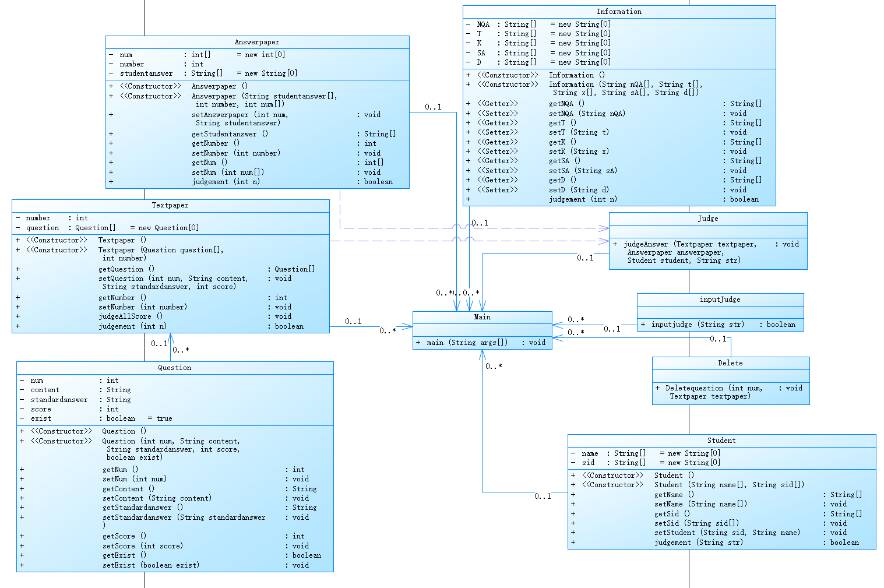Select the "setContent (String content)" method
This screenshot has height=588, width=884.
coord(157,498)
